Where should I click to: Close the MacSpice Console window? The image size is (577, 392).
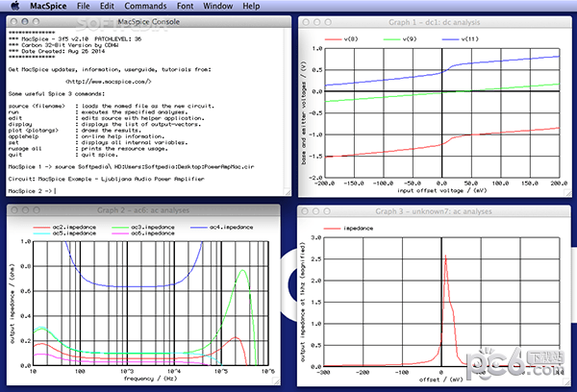click(x=14, y=22)
